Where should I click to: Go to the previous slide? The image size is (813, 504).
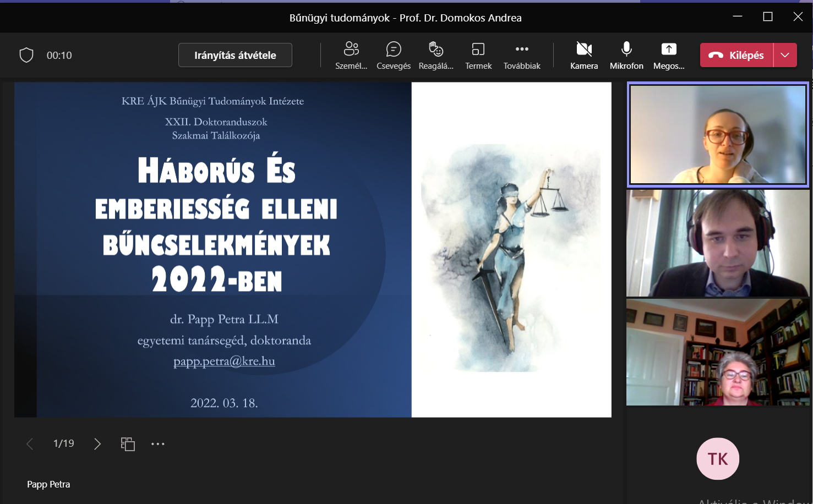[30, 444]
